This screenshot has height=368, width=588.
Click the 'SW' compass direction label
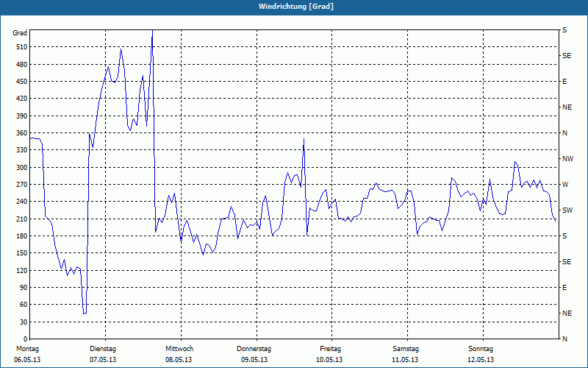[x=567, y=210]
